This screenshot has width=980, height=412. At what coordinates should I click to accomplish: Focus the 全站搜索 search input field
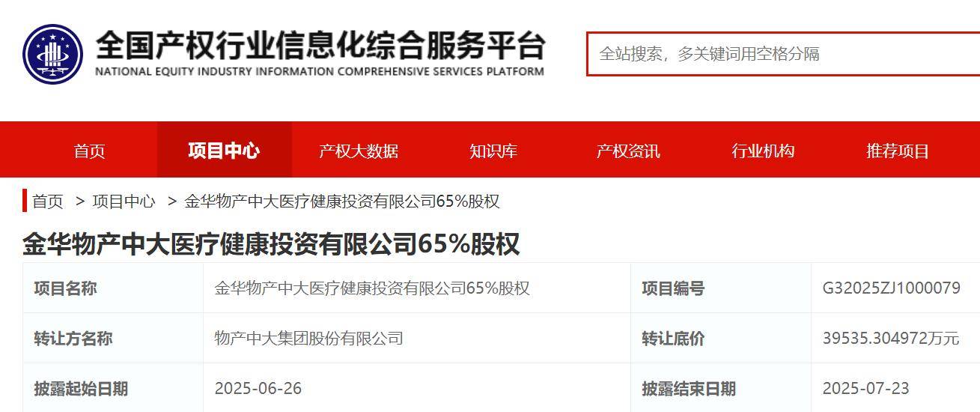pyautogui.click(x=783, y=54)
